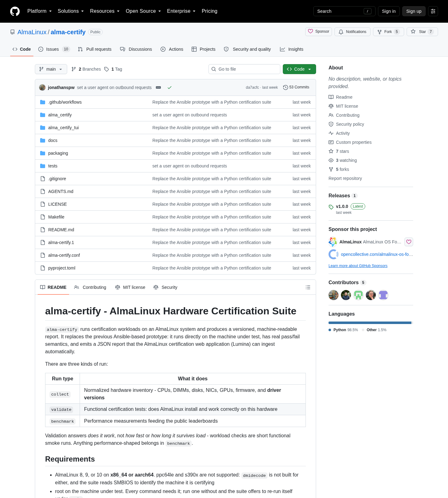This screenshot has width=448, height=498.
Task: Expand the Resources menu
Action: (x=105, y=11)
